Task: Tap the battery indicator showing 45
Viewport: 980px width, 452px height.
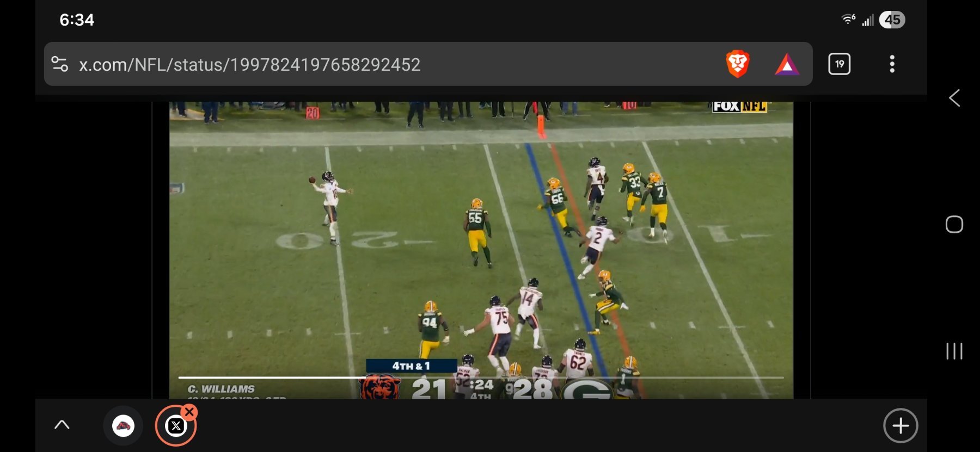Action: coord(891,20)
